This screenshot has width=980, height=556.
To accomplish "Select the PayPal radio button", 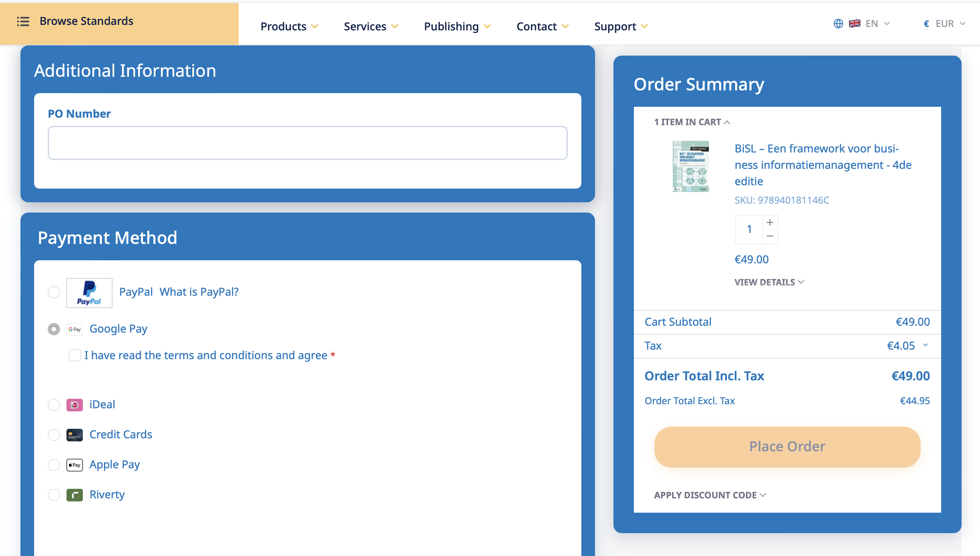I will [x=54, y=293].
